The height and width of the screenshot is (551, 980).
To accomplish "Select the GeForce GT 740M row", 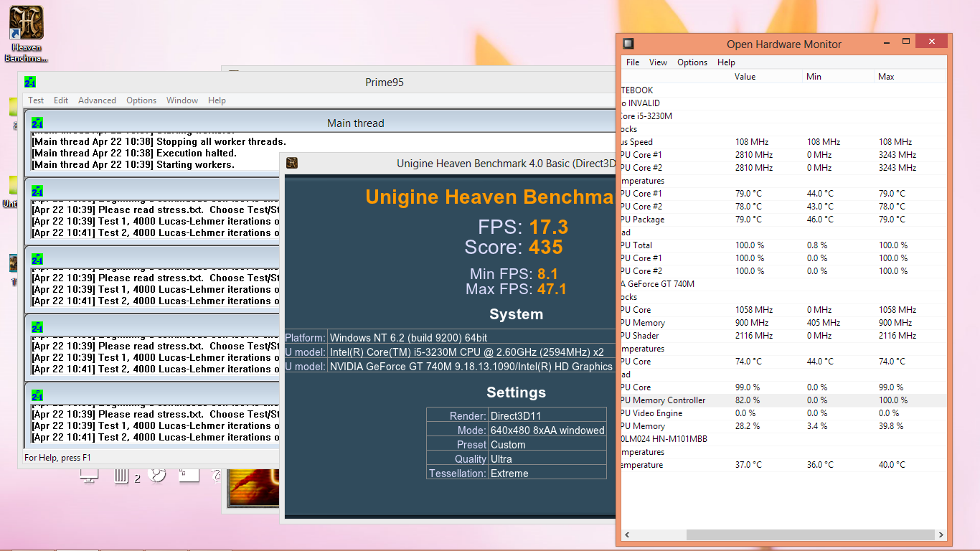I will pyautogui.click(x=783, y=284).
